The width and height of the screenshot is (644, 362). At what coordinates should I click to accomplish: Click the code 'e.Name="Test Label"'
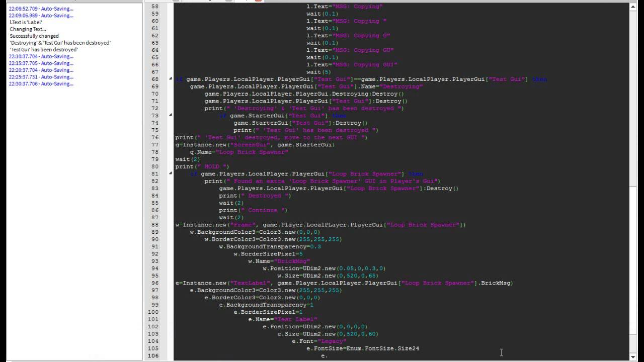pyautogui.click(x=283, y=319)
